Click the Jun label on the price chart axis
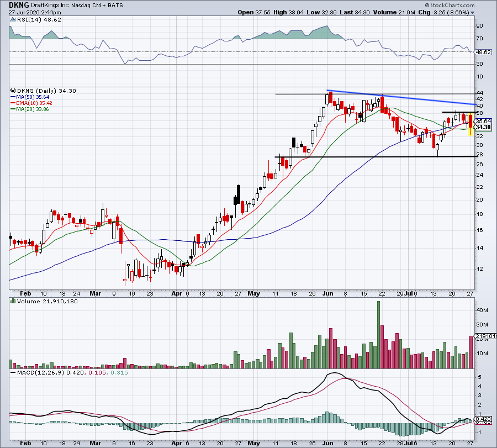 327,293
